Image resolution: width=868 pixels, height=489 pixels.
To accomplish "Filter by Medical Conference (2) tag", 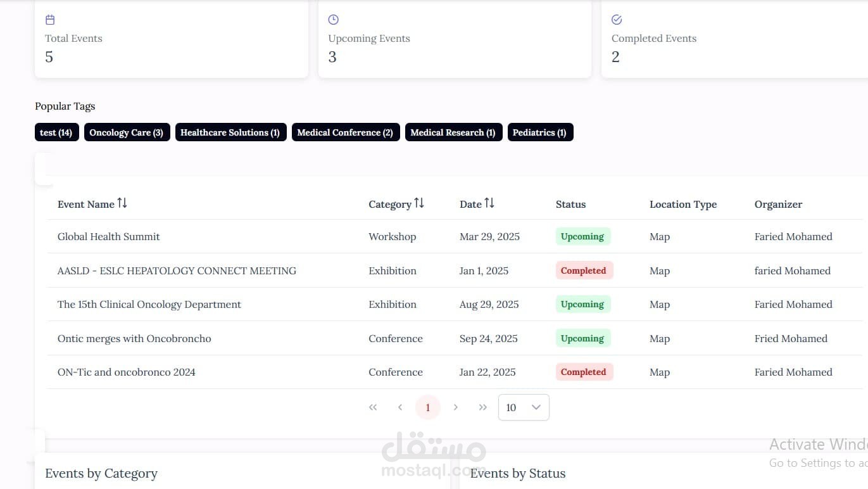I will [346, 132].
